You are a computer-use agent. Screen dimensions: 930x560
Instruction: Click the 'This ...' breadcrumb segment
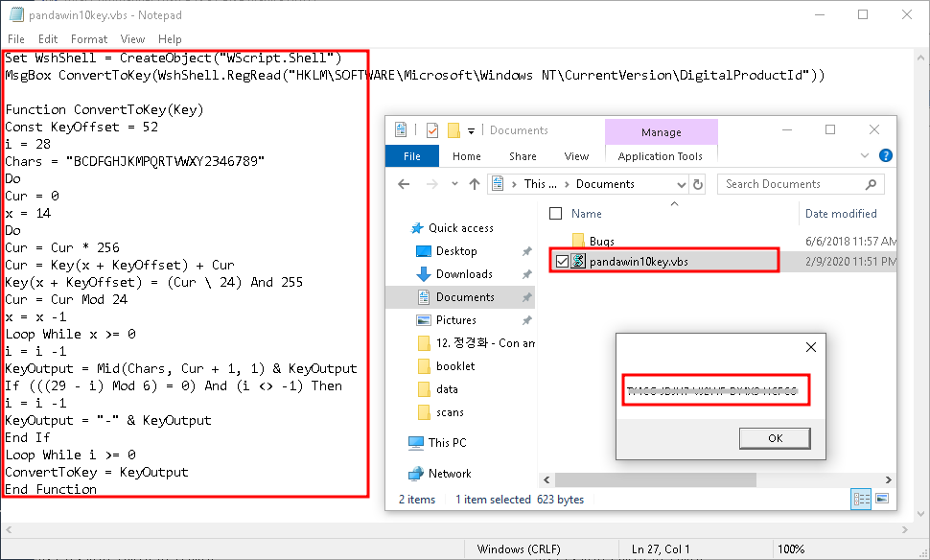[x=541, y=184]
